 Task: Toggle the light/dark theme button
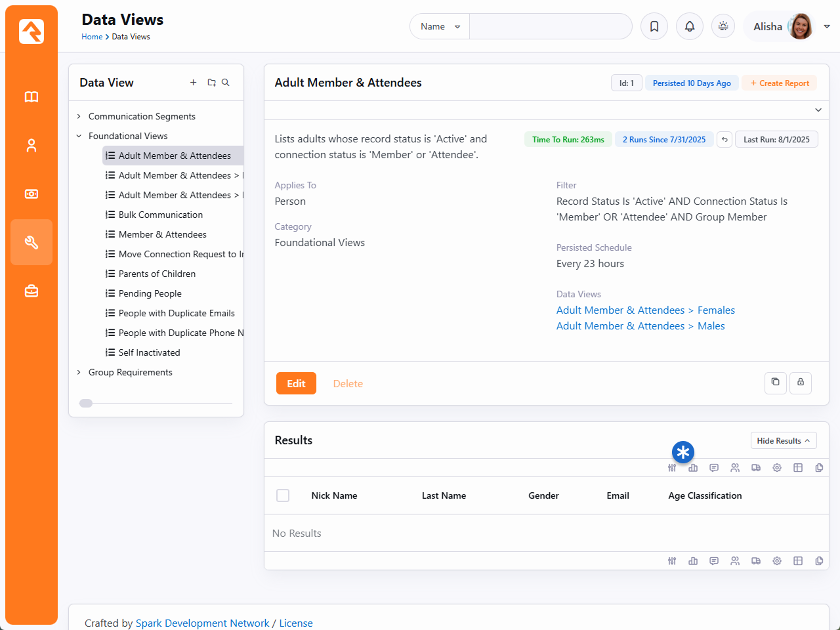click(723, 27)
